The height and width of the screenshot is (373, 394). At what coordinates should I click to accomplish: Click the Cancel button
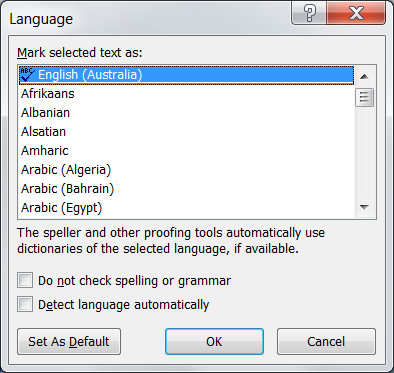click(x=326, y=342)
